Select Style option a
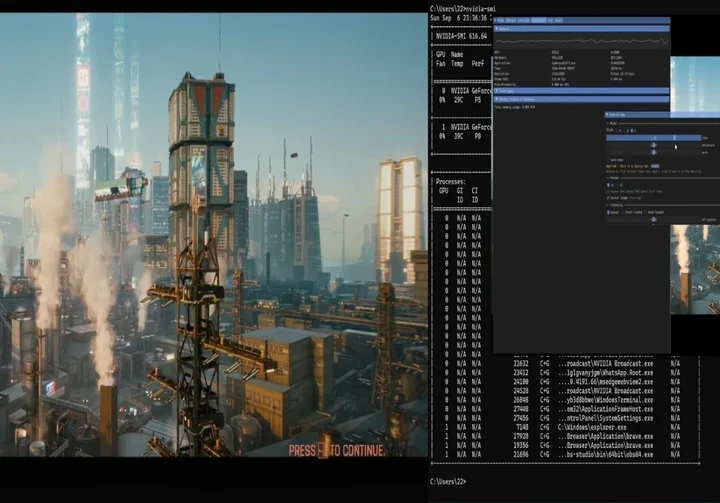The image size is (720, 503). (x=619, y=130)
